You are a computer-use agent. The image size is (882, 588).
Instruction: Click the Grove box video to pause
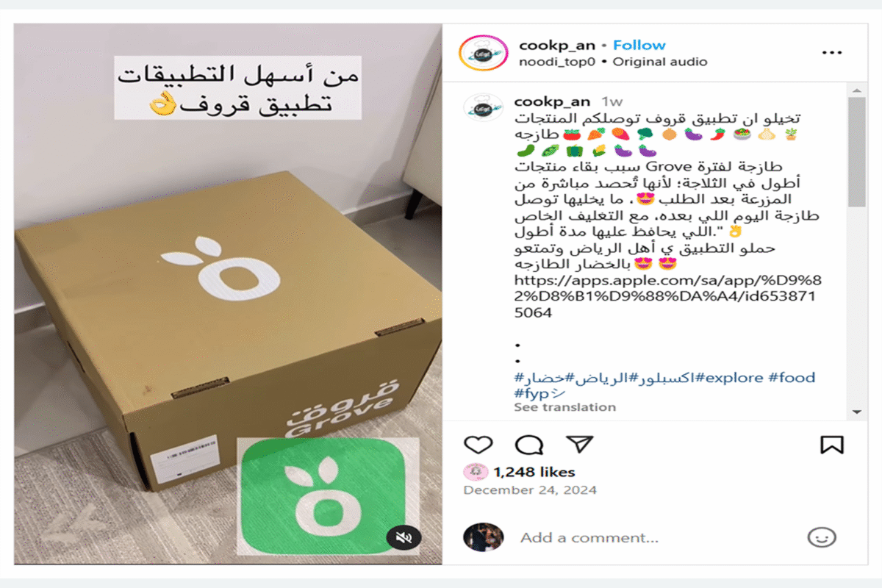(x=228, y=294)
